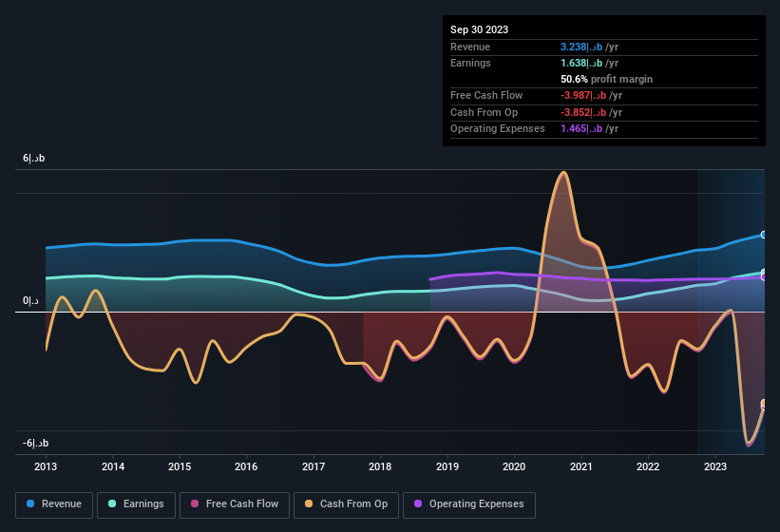780x532 pixels.
Task: Click the 2022 x-axis label
Action: (x=648, y=466)
